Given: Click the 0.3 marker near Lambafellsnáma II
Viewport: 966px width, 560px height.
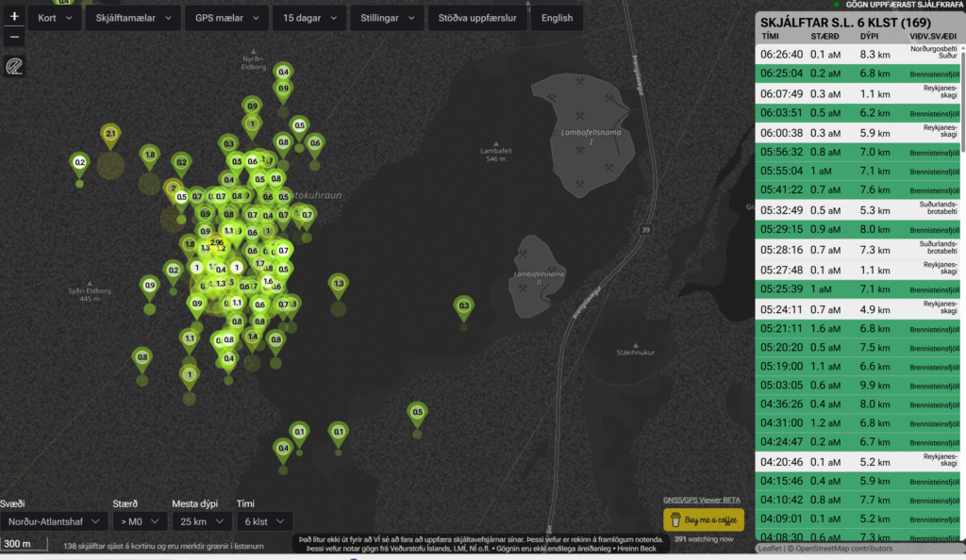Looking at the screenshot, I should tap(463, 305).
